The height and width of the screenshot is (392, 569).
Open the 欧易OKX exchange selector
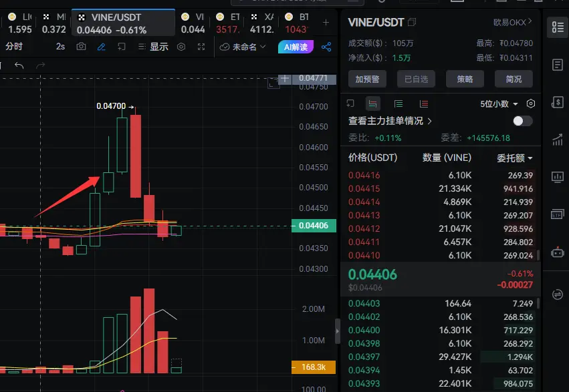pyautogui.click(x=513, y=22)
